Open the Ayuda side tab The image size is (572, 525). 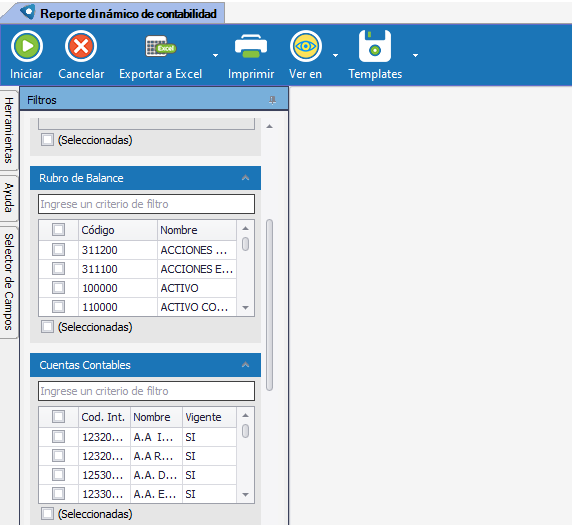pyautogui.click(x=9, y=198)
